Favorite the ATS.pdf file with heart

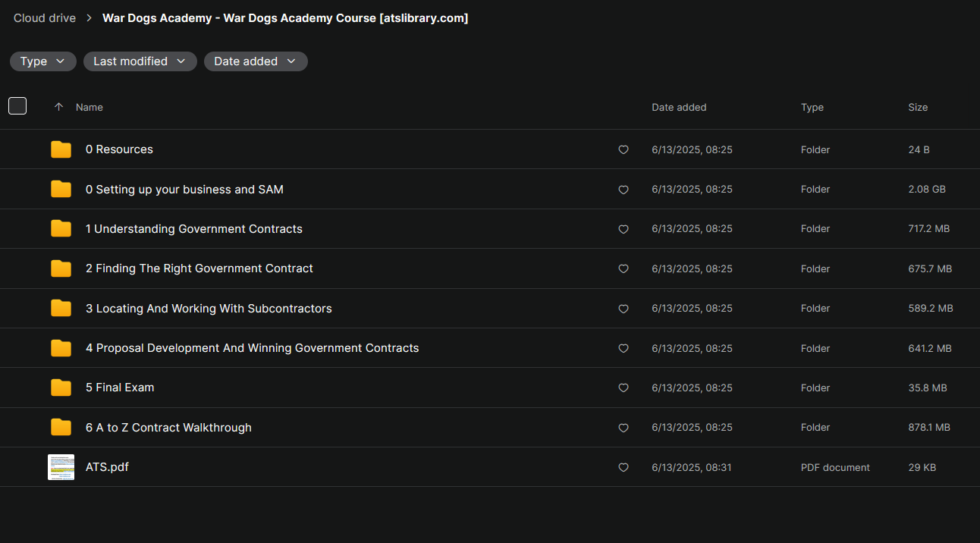(623, 467)
